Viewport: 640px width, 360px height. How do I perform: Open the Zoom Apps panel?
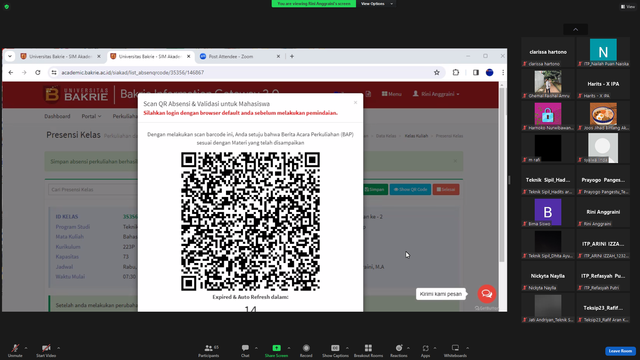[x=425, y=350]
